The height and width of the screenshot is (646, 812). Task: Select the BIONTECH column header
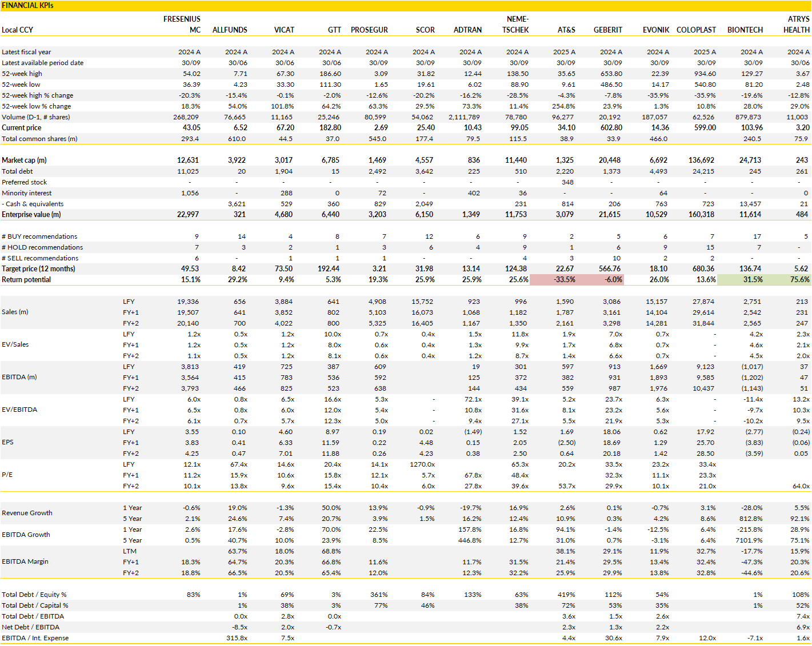coord(745,30)
